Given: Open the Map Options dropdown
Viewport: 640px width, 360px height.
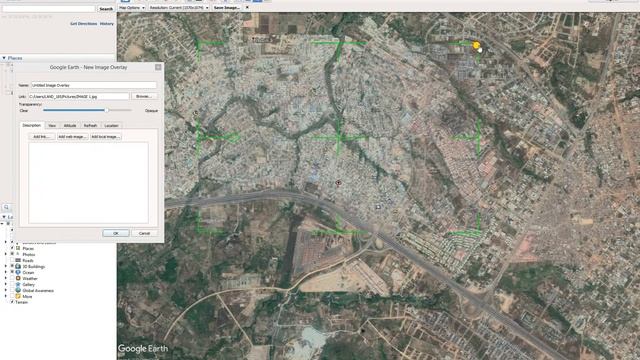Looking at the screenshot, I should [x=131, y=8].
